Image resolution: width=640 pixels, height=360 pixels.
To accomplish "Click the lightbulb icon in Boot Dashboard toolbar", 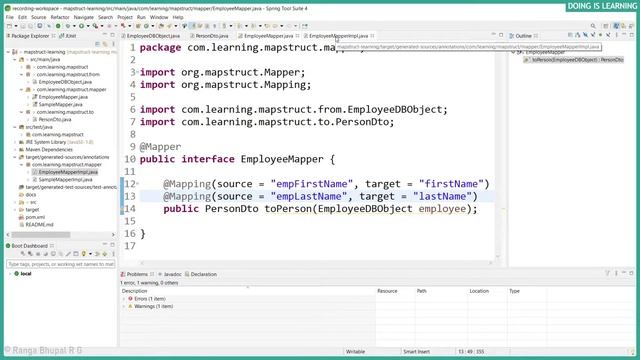I will coord(84,254).
